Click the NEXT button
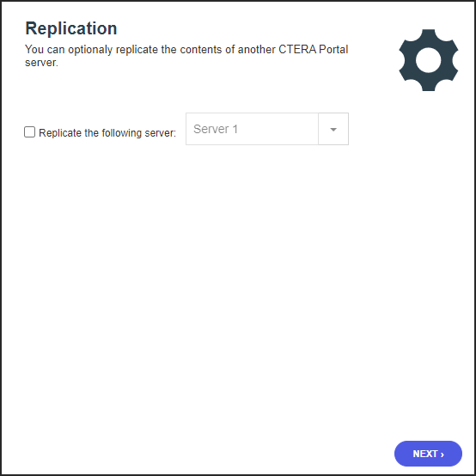The height and width of the screenshot is (476, 476). [x=428, y=454]
